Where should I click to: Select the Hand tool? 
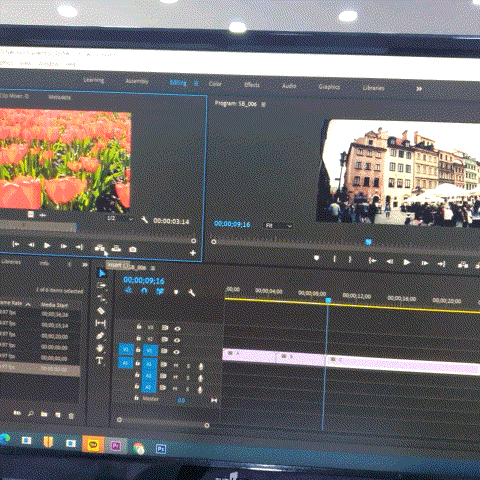click(100, 348)
